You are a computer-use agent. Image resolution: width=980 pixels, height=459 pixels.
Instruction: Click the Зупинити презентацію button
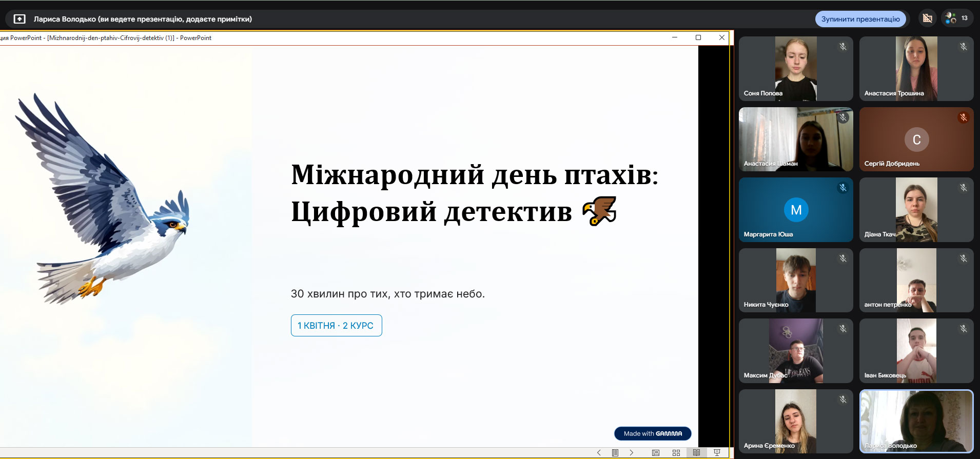(x=860, y=19)
